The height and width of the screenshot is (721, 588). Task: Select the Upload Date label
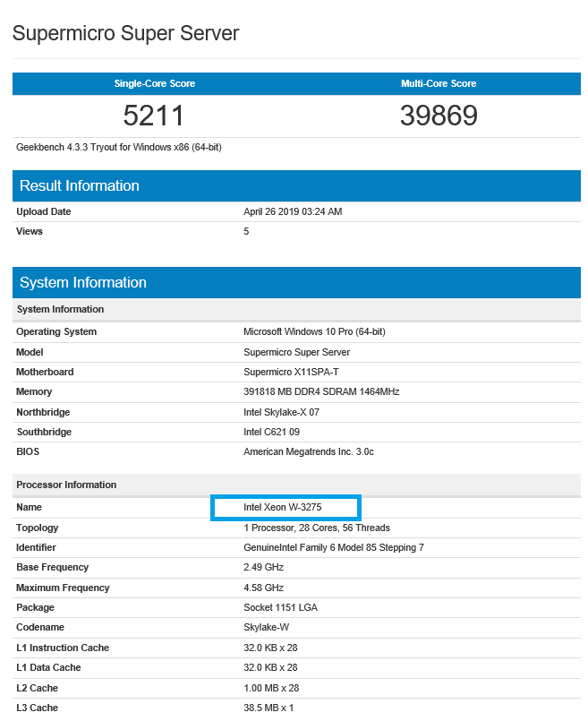click(x=44, y=211)
